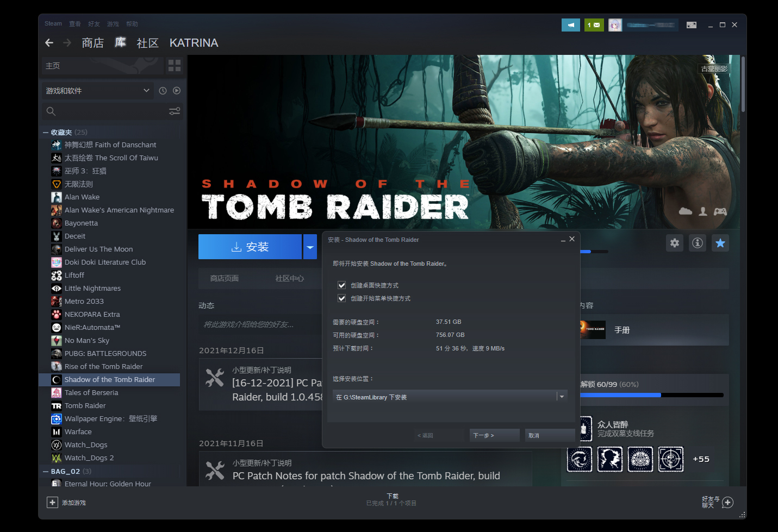Enter Big Picture mode icon
Screen dimensions: 778x532
pos(692,25)
